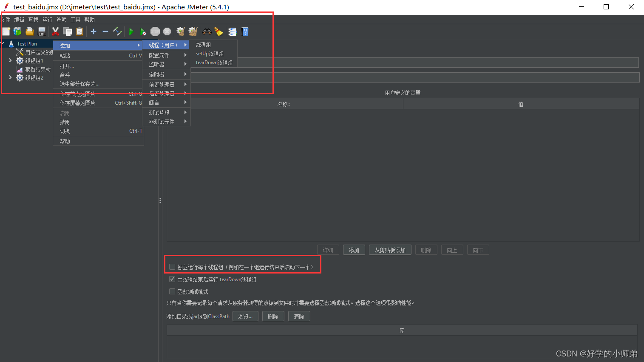The image size is (644, 362).
Task: Open 测试片段 submenu
Action: click(x=167, y=113)
